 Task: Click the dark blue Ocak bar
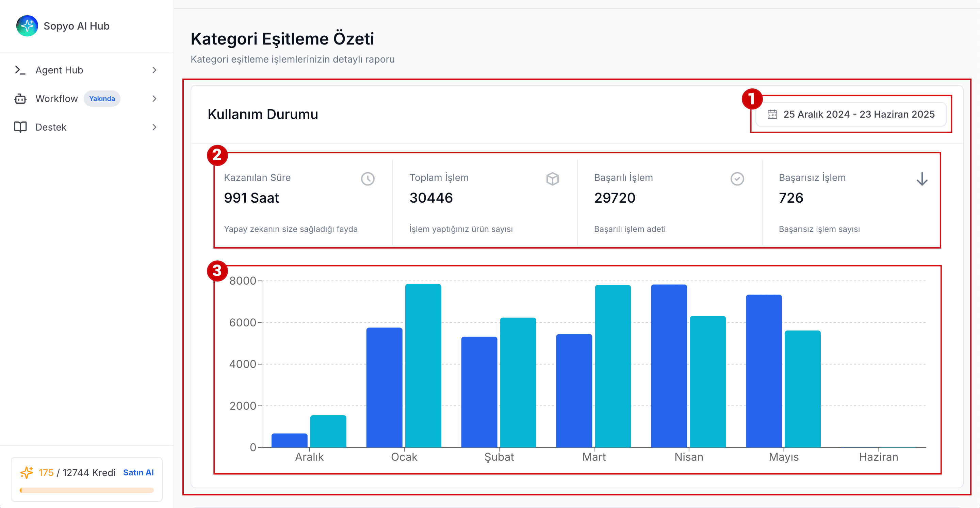(x=384, y=388)
